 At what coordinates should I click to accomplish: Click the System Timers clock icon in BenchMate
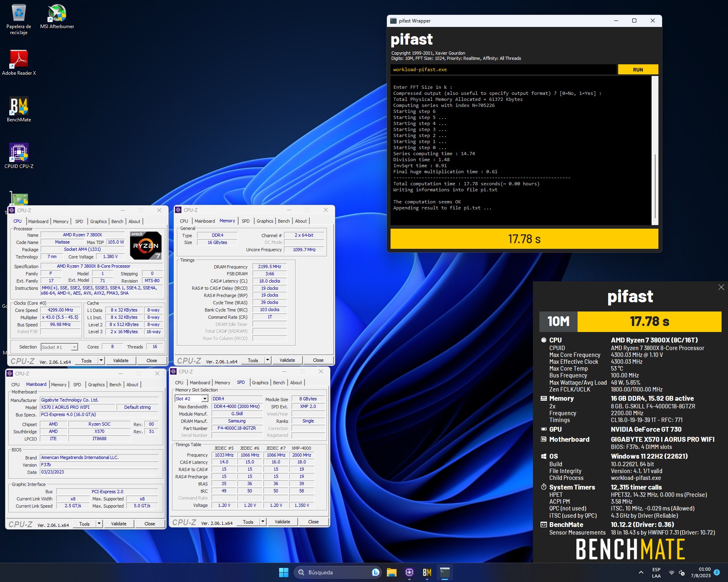544,487
